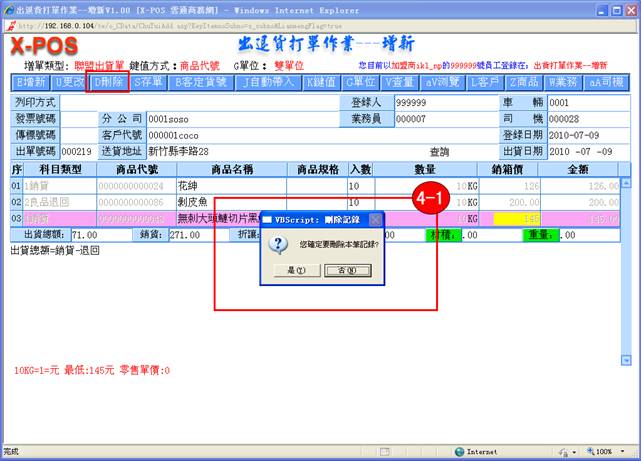641x461 pixels.
Task: Select the B客定貨號 toolbar button
Action: 202,81
